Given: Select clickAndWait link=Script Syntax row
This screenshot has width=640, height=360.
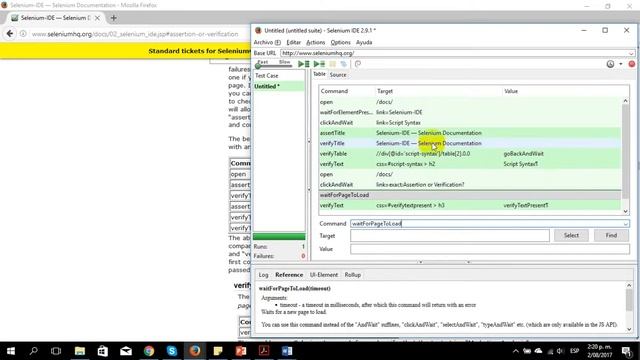Looking at the screenshot, I should 470,123.
